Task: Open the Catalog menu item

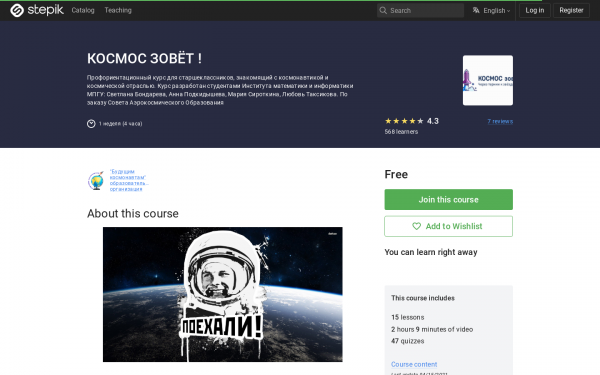Action: pos(83,10)
